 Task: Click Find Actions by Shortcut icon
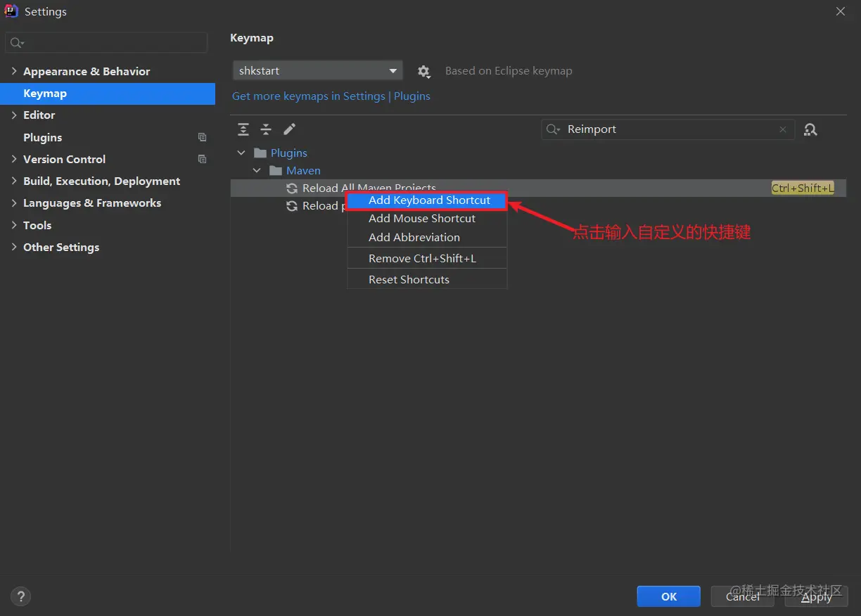click(810, 129)
